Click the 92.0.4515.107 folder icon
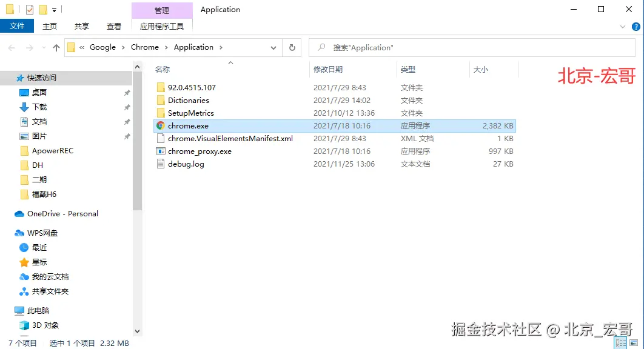This screenshot has height=349, width=644. tap(161, 87)
